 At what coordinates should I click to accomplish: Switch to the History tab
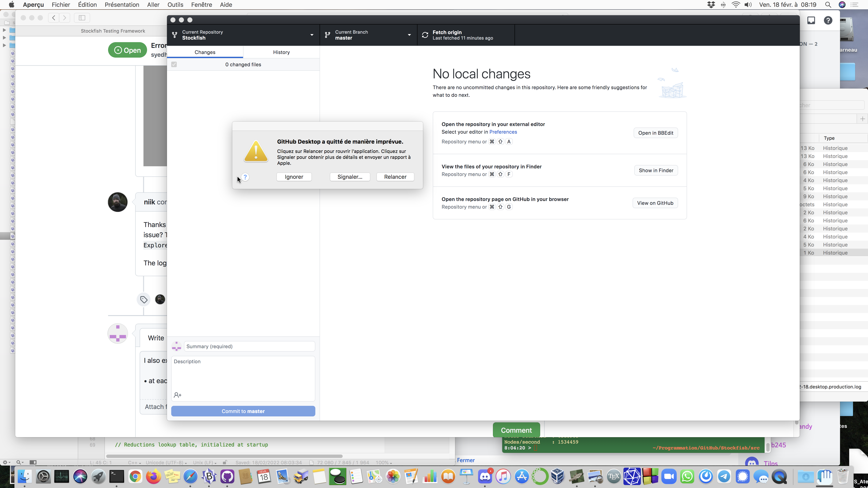tap(281, 52)
